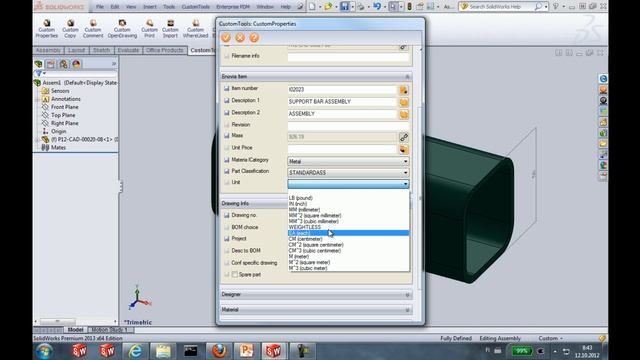Click the link icon beside Mass

(x=404, y=137)
